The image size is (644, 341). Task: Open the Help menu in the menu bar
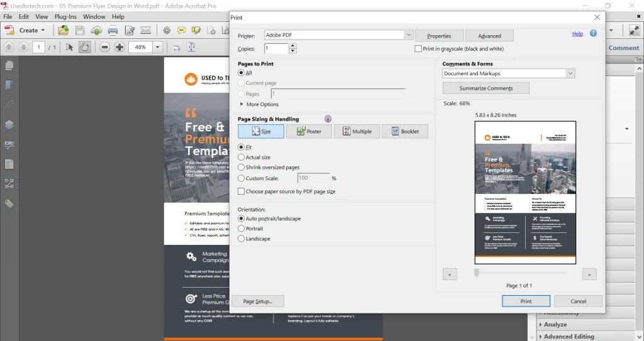(x=118, y=17)
